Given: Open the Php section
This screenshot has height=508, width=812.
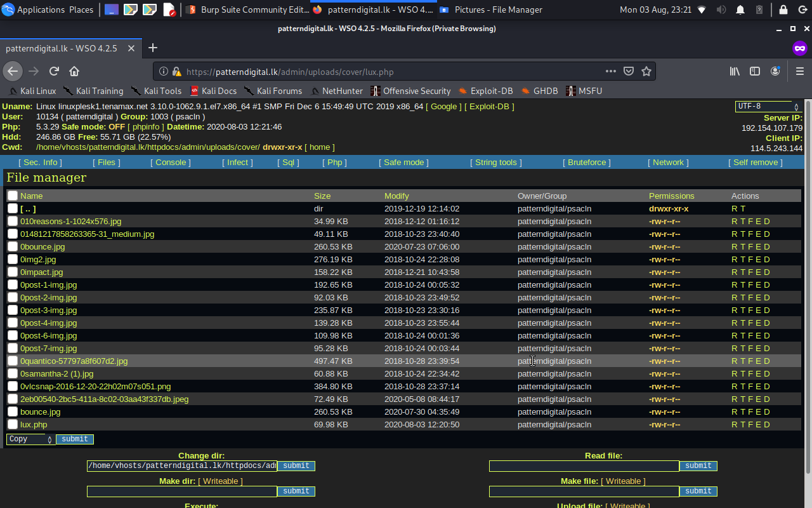Looking at the screenshot, I should (x=334, y=162).
